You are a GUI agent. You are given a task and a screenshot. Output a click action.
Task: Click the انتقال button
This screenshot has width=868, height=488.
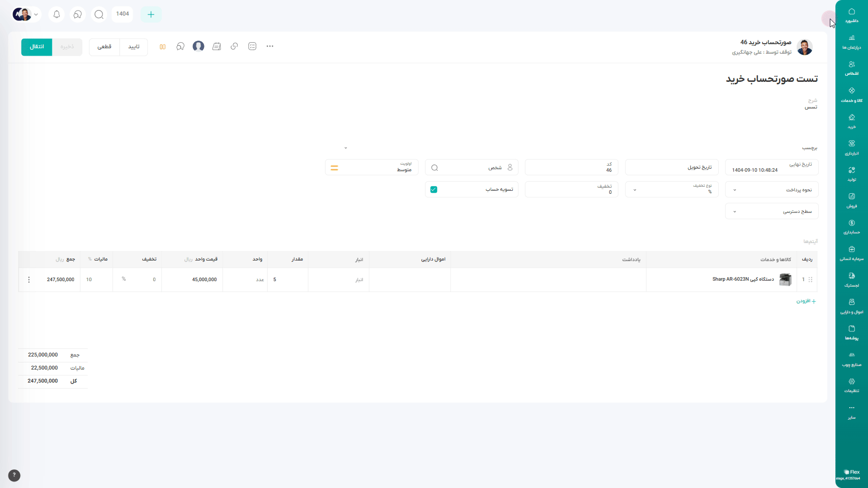pos(37,47)
